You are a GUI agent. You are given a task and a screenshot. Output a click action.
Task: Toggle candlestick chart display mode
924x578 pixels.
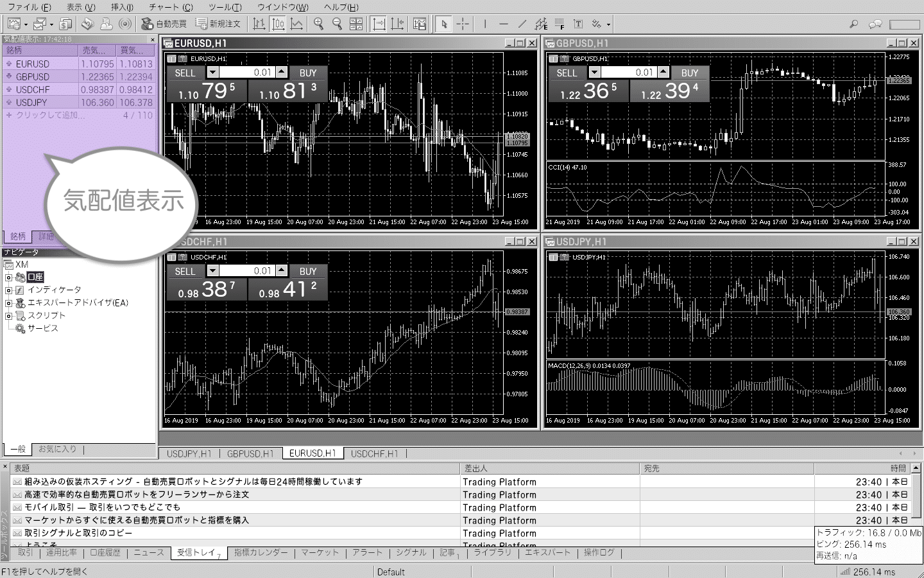coord(278,24)
